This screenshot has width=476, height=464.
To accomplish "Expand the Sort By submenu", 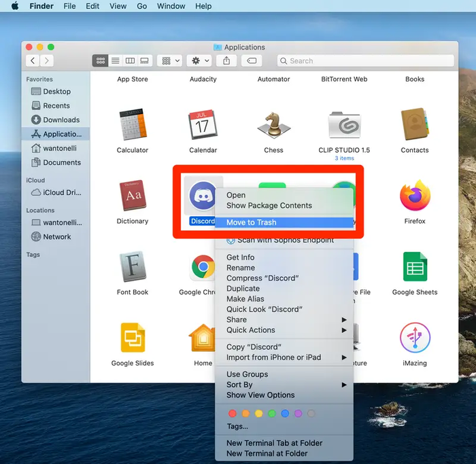I will [284, 385].
